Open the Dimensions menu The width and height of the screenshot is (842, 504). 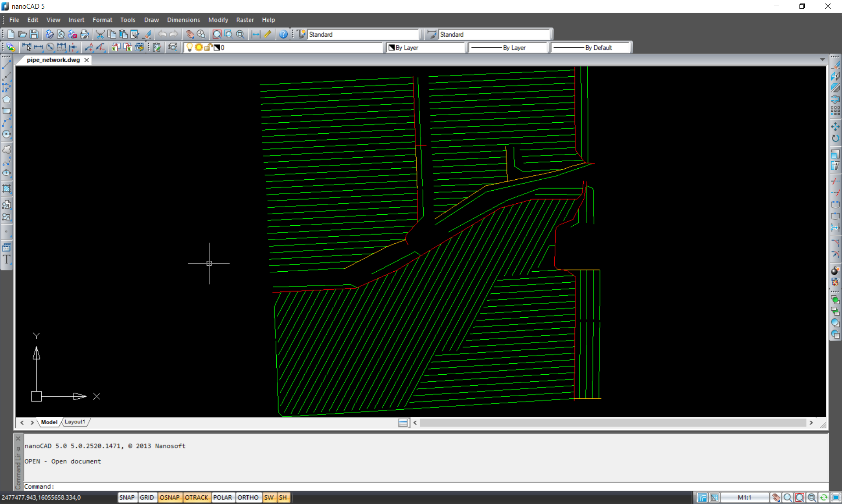point(183,20)
